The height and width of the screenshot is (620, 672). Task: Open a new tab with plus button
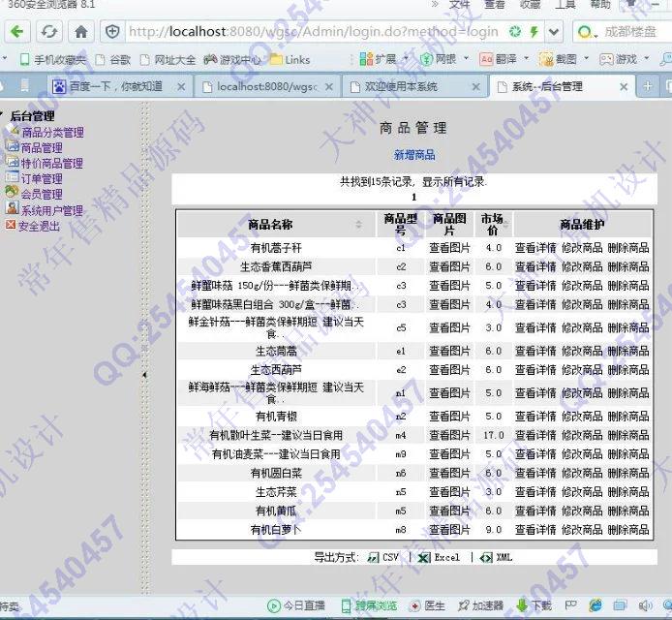(648, 86)
